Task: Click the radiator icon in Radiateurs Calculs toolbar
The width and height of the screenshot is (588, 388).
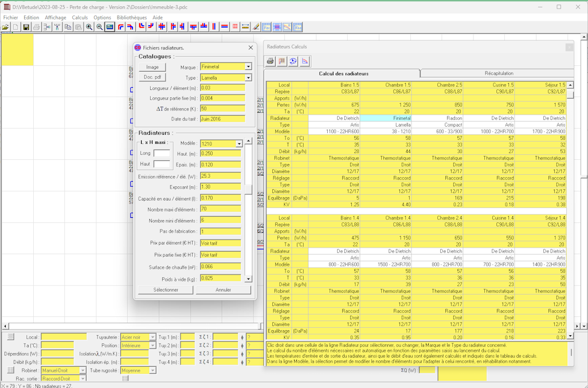Action: [282, 61]
